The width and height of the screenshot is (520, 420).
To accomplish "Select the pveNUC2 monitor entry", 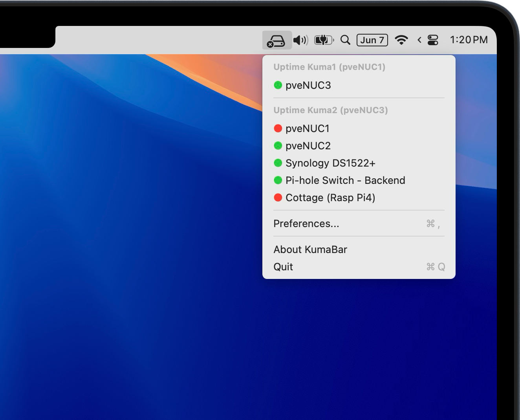I will pyautogui.click(x=359, y=146).
